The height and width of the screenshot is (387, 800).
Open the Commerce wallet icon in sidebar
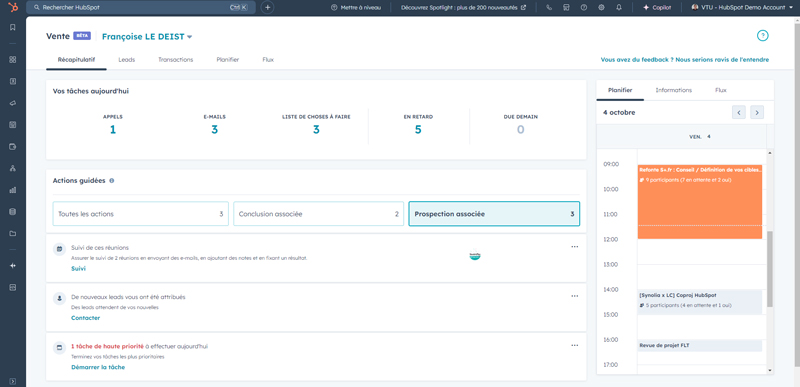coord(13,146)
